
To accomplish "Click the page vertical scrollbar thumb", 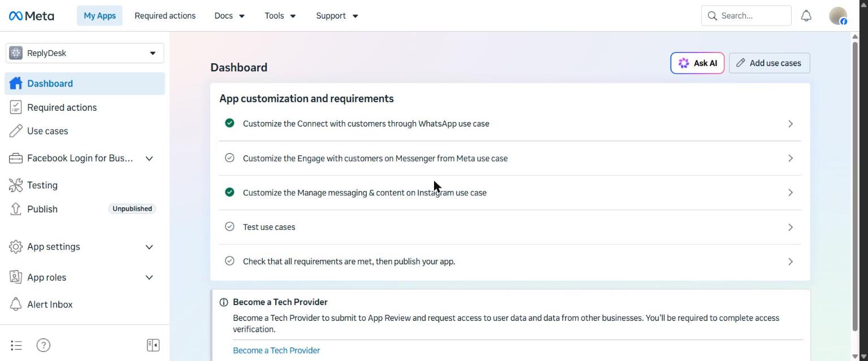I will tap(855, 186).
